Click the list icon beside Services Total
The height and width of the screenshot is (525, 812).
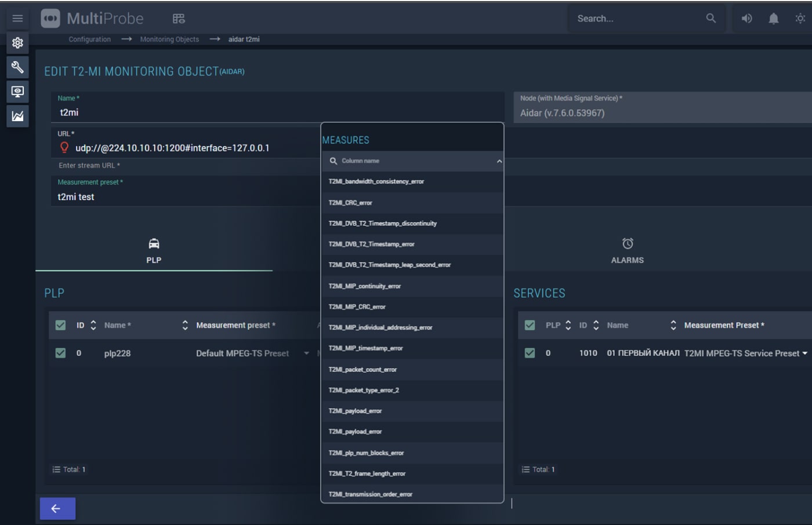coord(525,469)
